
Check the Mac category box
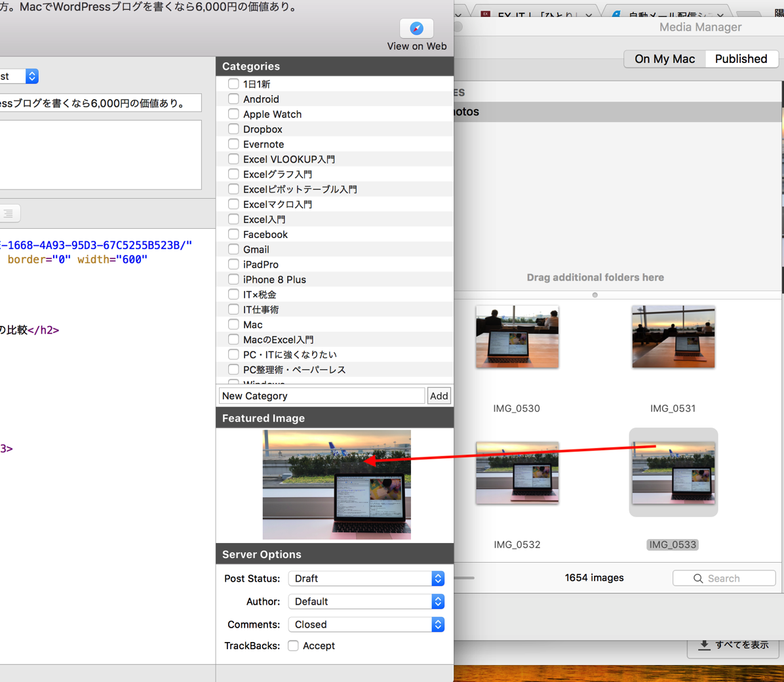tap(233, 324)
